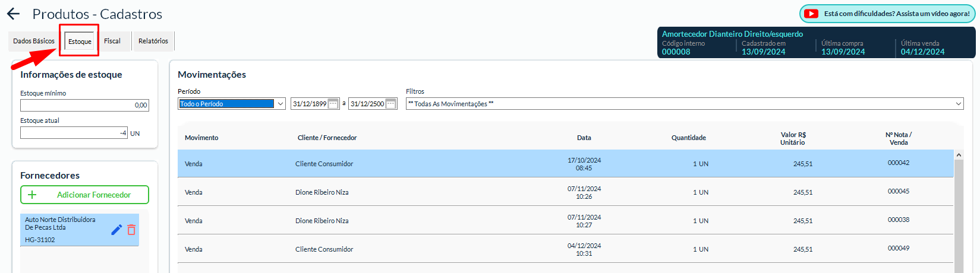Viewport: 980px width, 273px height.
Task: Click the plus icon in Adicionar Fornecedor
Action: 32,195
